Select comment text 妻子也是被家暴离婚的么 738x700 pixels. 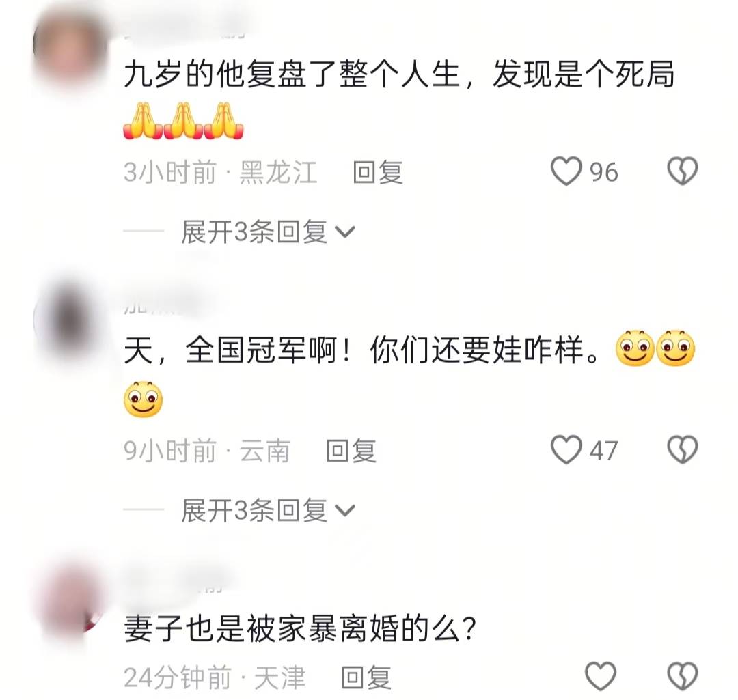(x=300, y=628)
